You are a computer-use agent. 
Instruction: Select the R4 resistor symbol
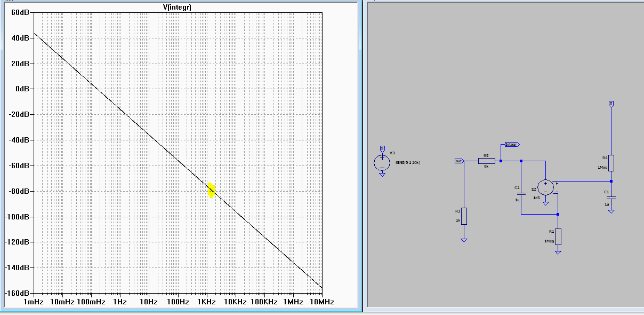point(611,163)
